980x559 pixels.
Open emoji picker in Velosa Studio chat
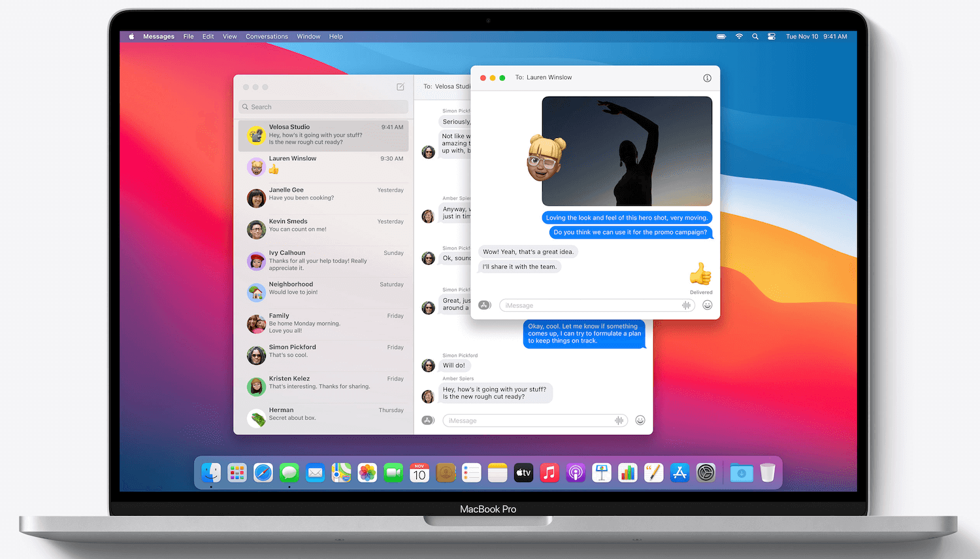(640, 420)
